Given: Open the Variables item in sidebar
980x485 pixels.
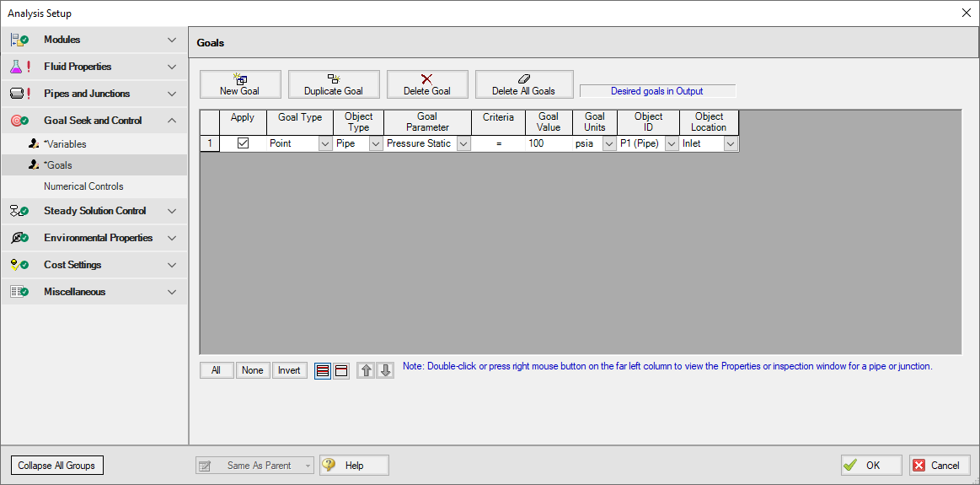Looking at the screenshot, I should pos(65,144).
